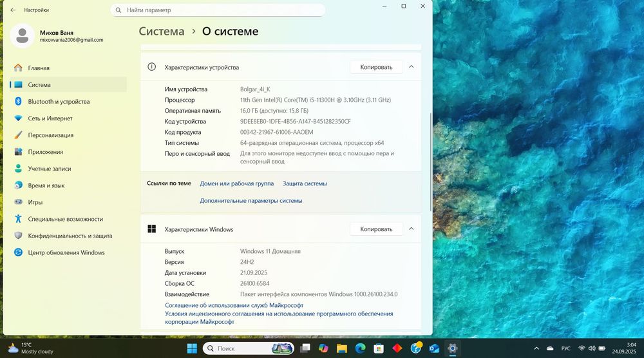Open Домен или рабочая группа link

tap(236, 184)
